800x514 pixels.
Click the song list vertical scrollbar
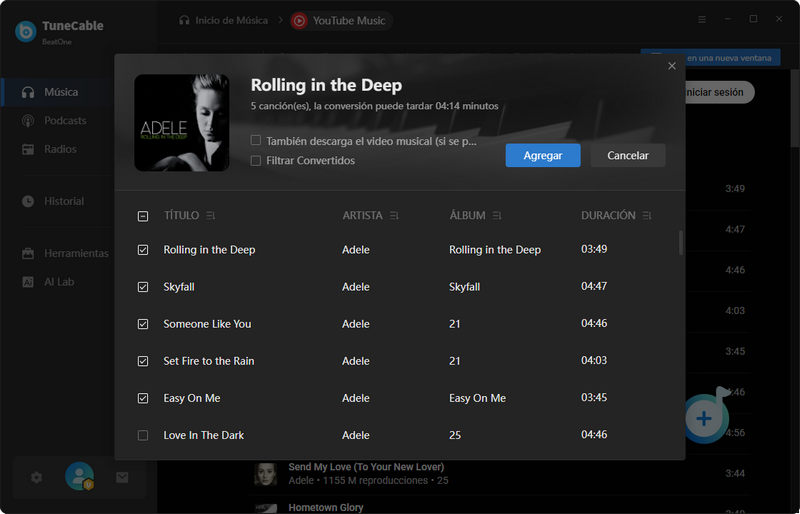point(681,243)
